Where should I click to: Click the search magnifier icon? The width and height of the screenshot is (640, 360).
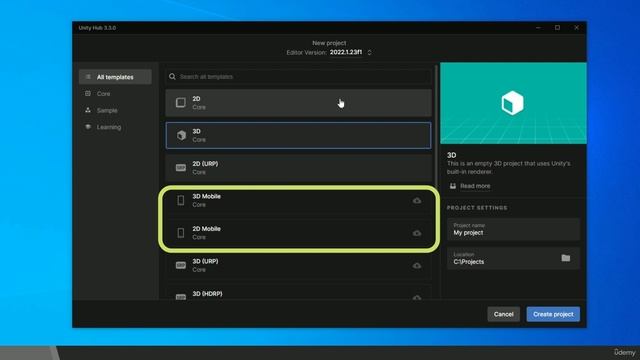pyautogui.click(x=172, y=77)
